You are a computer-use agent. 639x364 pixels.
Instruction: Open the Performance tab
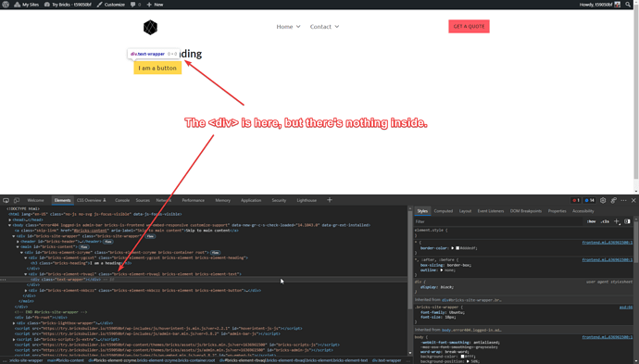tap(194, 200)
